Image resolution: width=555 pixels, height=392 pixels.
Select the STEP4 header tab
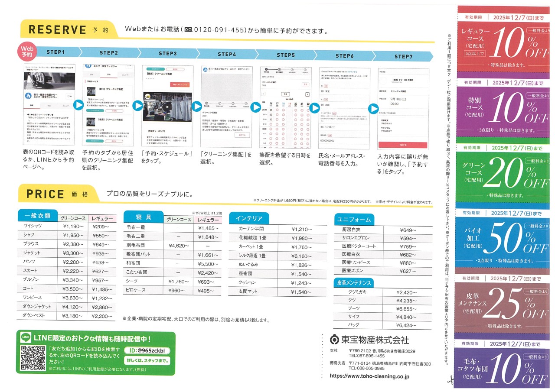(226, 55)
